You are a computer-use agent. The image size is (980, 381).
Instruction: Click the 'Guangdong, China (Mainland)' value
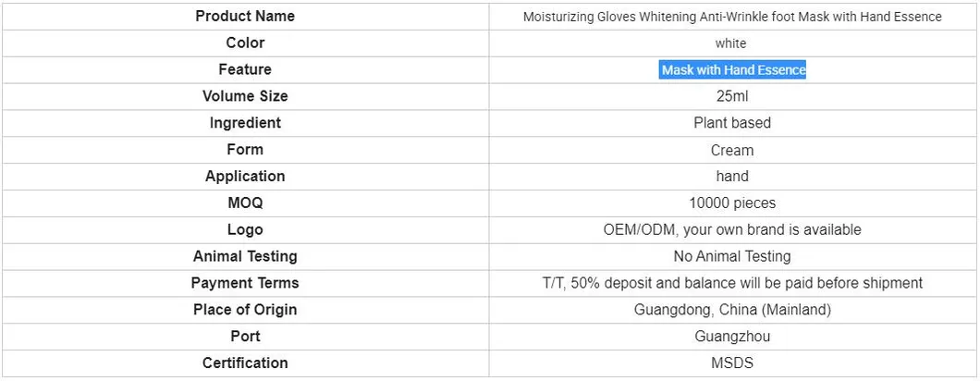point(732,310)
